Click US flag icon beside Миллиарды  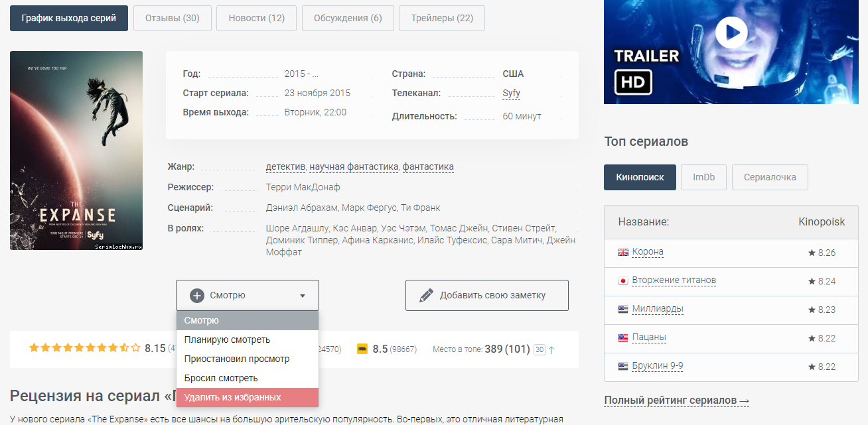(x=622, y=310)
